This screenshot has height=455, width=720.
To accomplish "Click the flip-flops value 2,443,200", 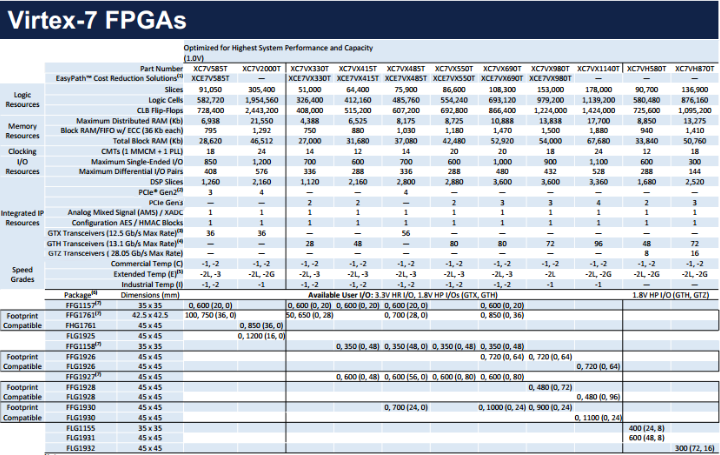I will [x=261, y=111].
